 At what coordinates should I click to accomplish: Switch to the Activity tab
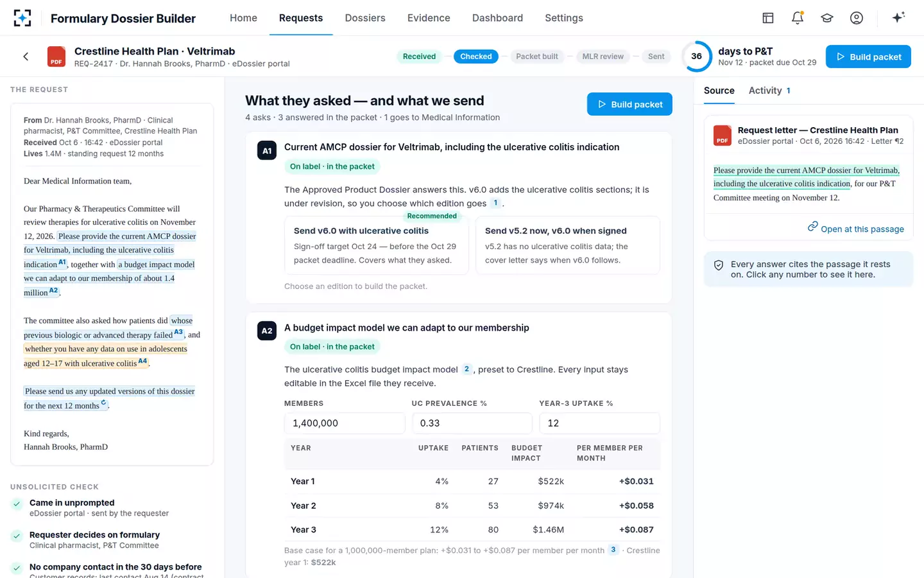769,91
